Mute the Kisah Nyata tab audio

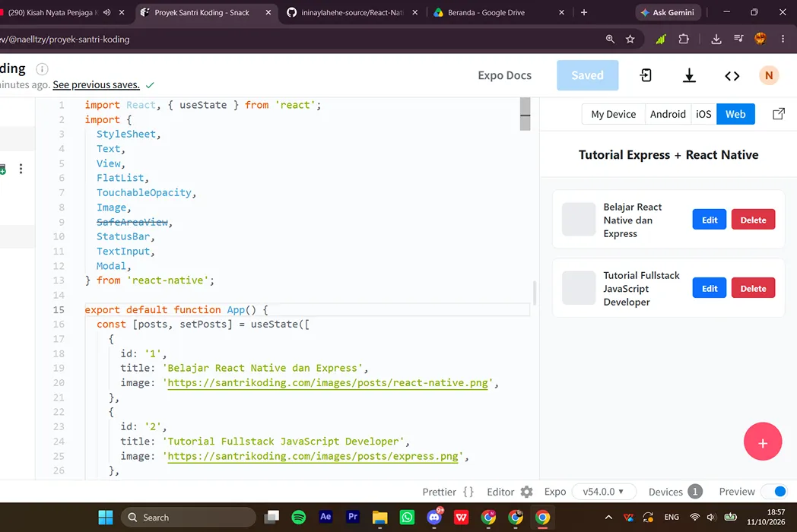(106, 12)
